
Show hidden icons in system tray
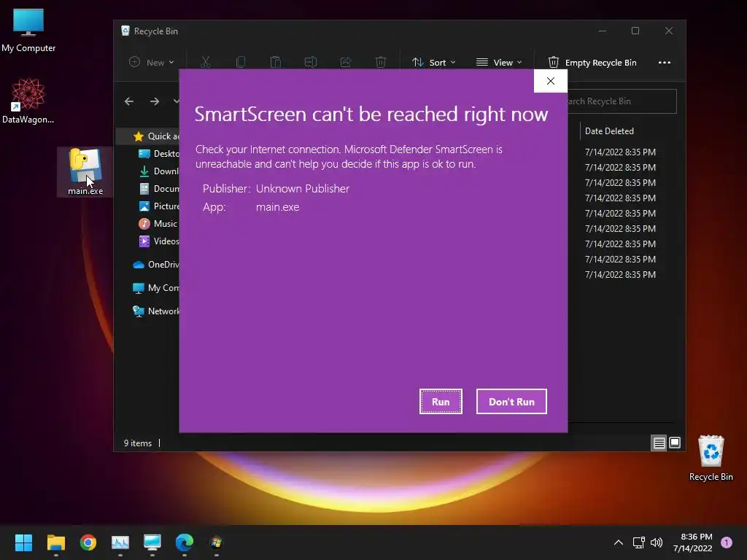click(619, 542)
